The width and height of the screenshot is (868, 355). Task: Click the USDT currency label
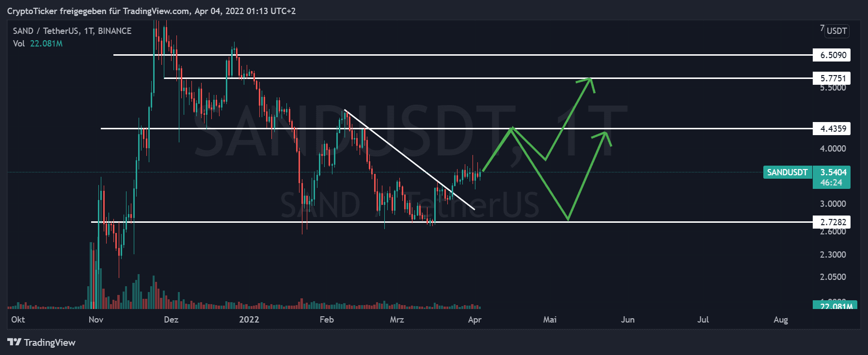(836, 31)
